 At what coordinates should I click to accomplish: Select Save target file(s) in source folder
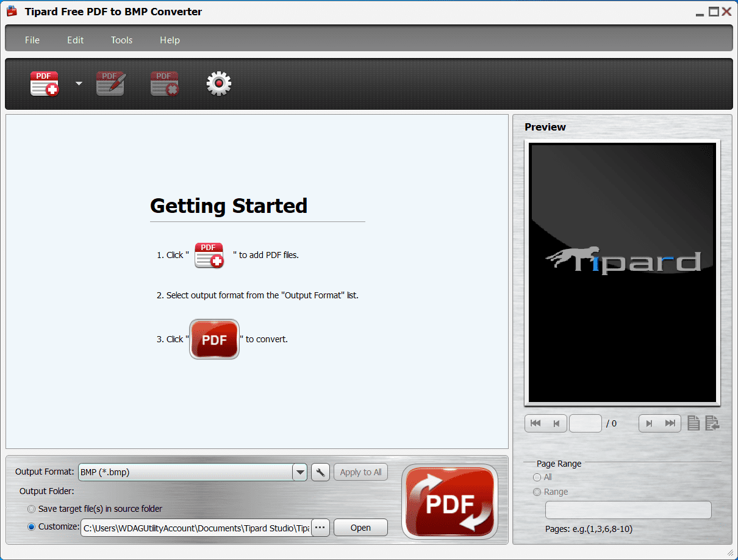click(x=95, y=509)
